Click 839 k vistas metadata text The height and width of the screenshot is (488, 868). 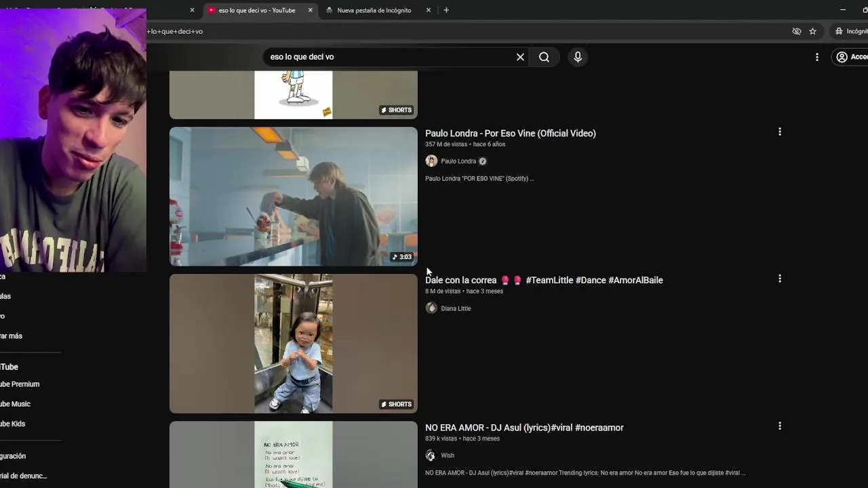[x=441, y=439]
